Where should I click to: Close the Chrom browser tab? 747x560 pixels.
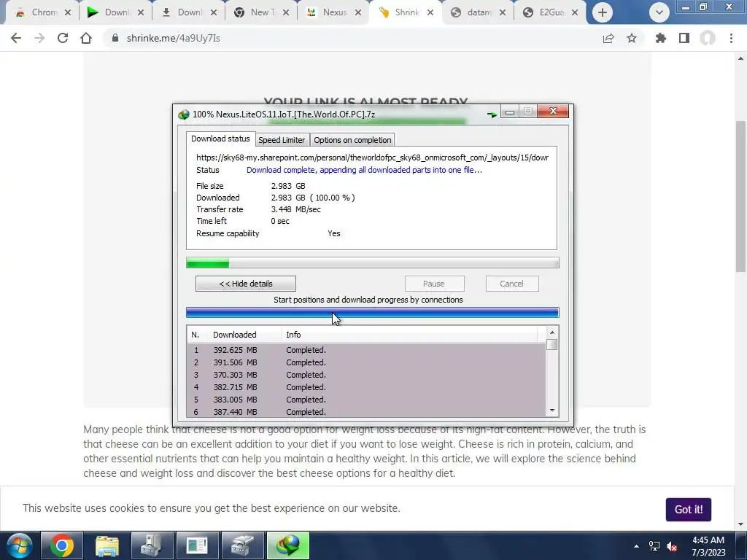tap(68, 12)
